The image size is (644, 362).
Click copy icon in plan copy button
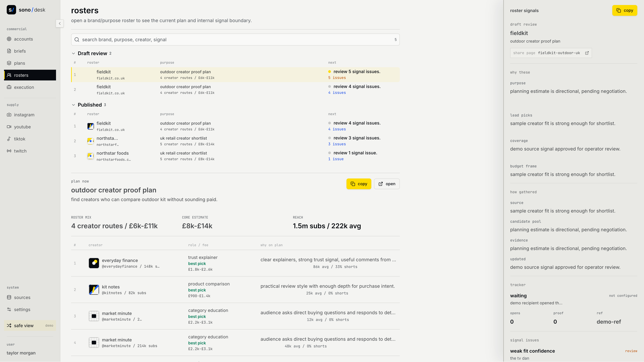pos(353,184)
